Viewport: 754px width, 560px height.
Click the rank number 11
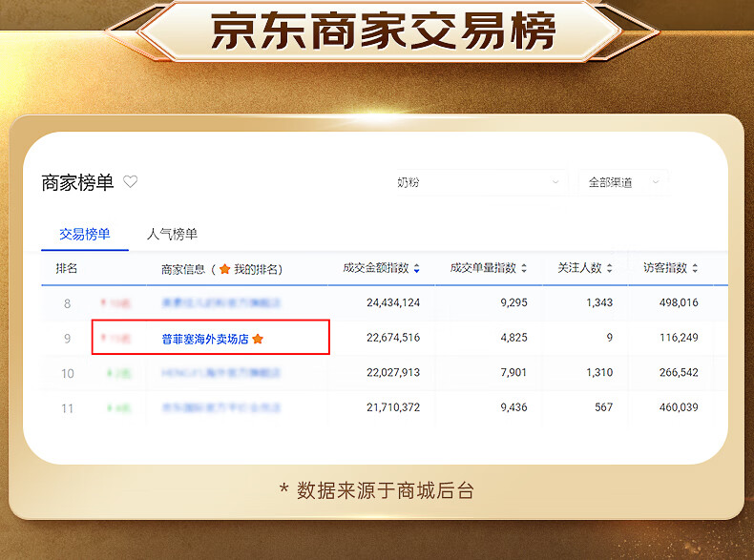[x=68, y=408]
